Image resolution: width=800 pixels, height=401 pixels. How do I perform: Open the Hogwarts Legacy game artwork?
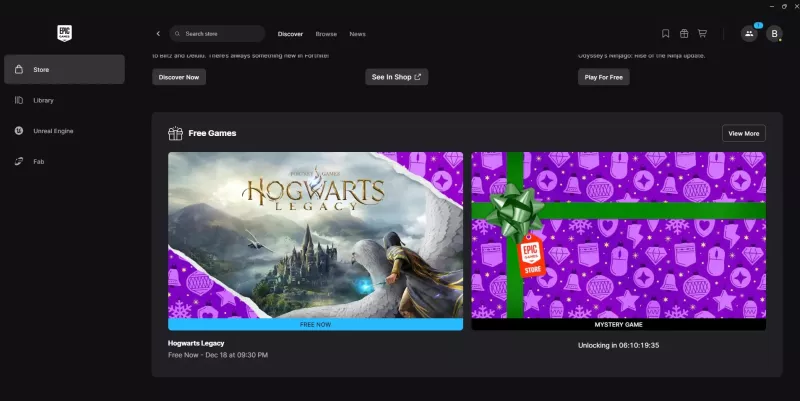[x=315, y=235]
